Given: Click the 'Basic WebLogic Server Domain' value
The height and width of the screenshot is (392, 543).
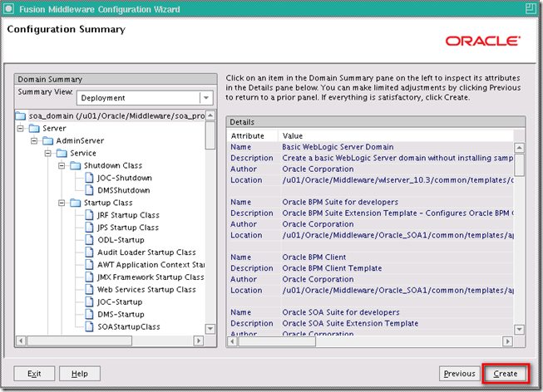Looking at the screenshot, I should 338,147.
